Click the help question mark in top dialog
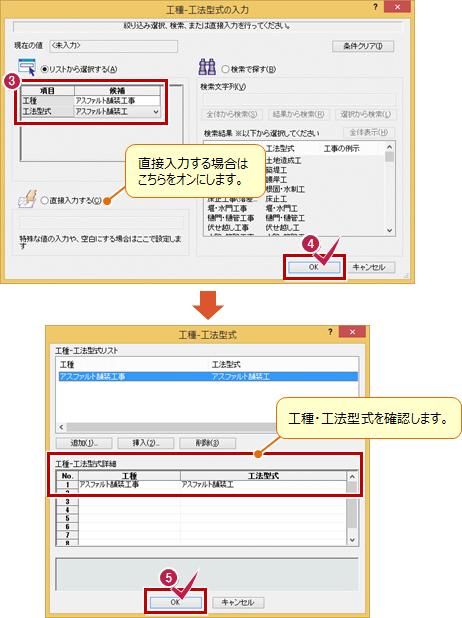The image size is (462, 618). pos(375,7)
